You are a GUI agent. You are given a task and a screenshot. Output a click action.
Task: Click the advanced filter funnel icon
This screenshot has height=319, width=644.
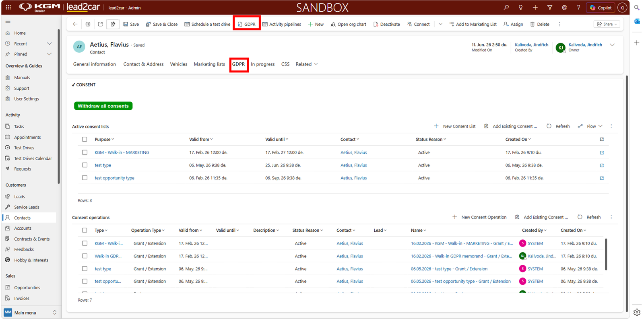pos(549,7)
